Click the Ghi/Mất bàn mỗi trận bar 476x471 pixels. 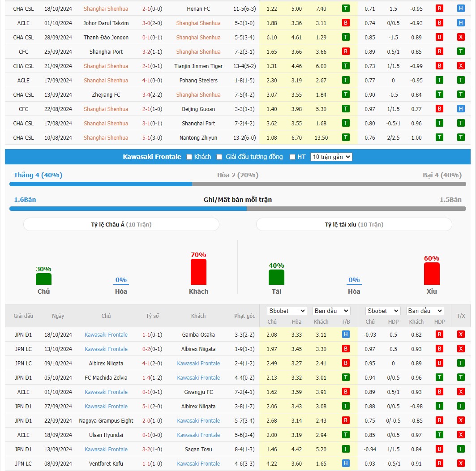pos(238,209)
